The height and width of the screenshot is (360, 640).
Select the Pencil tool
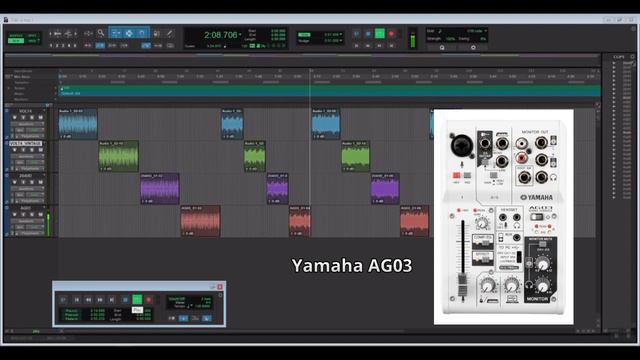tap(169, 33)
